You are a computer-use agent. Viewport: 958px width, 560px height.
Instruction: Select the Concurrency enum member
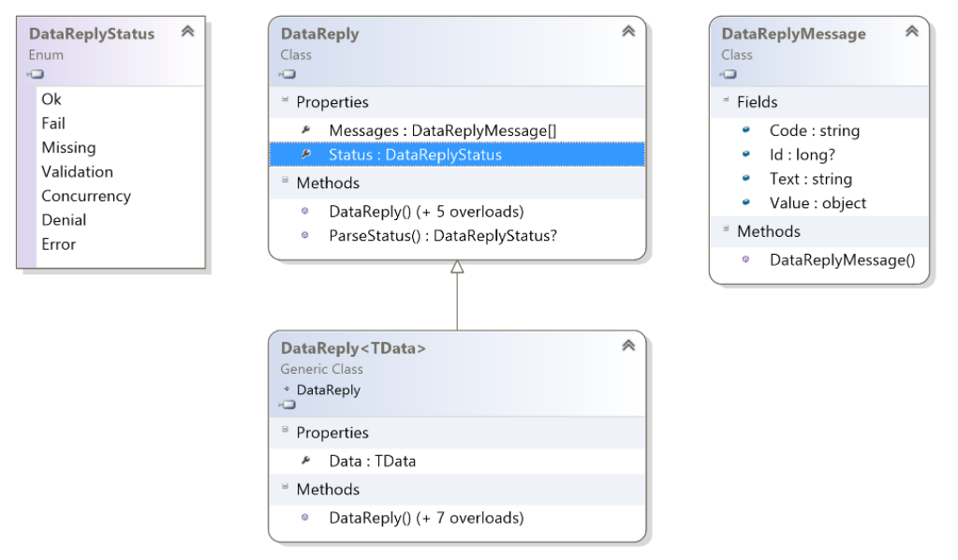(x=86, y=196)
